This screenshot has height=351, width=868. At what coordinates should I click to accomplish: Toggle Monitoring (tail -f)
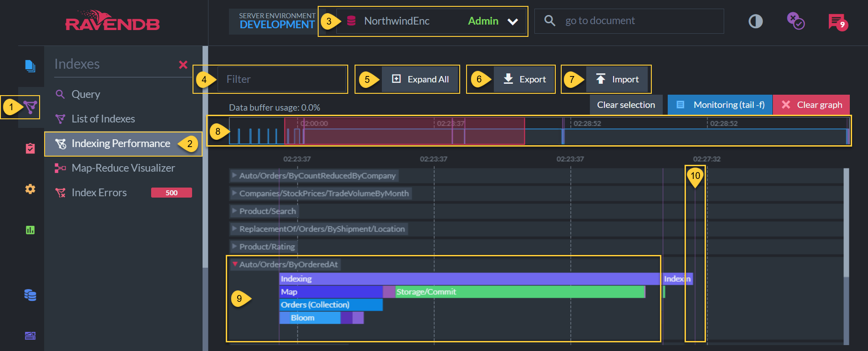[720, 105]
